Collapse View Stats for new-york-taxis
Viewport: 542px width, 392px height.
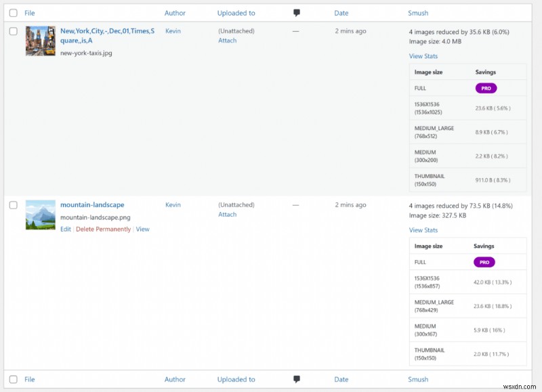tap(423, 56)
